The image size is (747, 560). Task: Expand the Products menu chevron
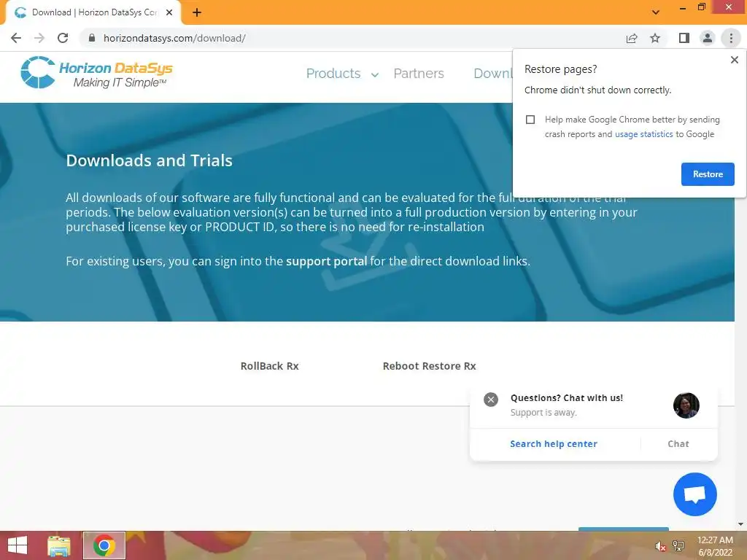(375, 75)
